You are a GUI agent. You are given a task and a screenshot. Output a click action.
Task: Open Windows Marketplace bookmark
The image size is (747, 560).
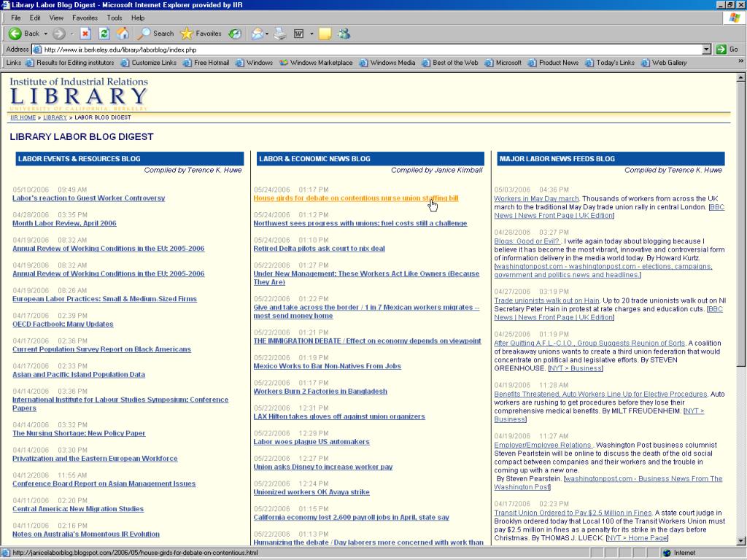316,63
